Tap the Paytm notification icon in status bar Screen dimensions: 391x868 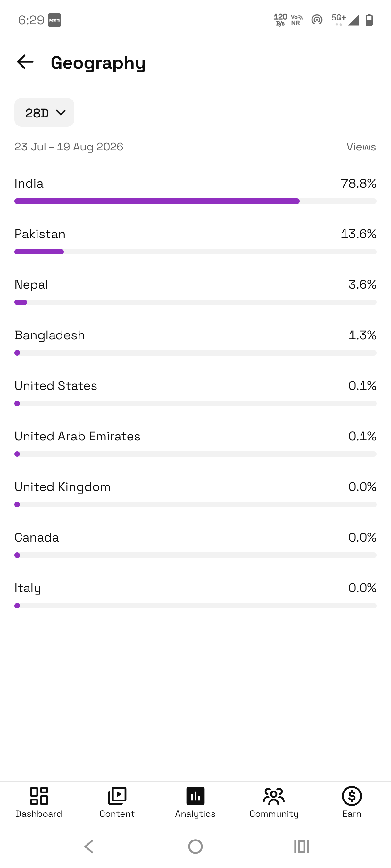pos(54,20)
